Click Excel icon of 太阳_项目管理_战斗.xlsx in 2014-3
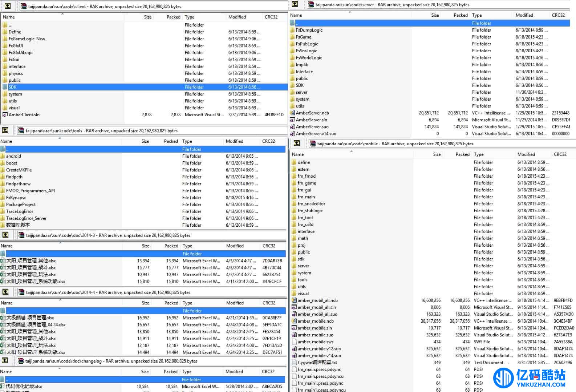The height and width of the screenshot is (392, 576). [3, 268]
